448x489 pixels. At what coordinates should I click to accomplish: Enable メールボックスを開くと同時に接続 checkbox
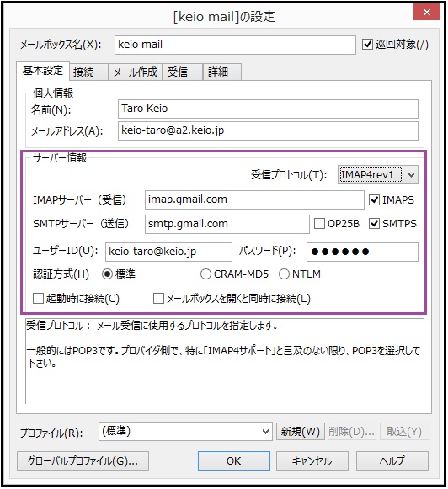pyautogui.click(x=158, y=299)
